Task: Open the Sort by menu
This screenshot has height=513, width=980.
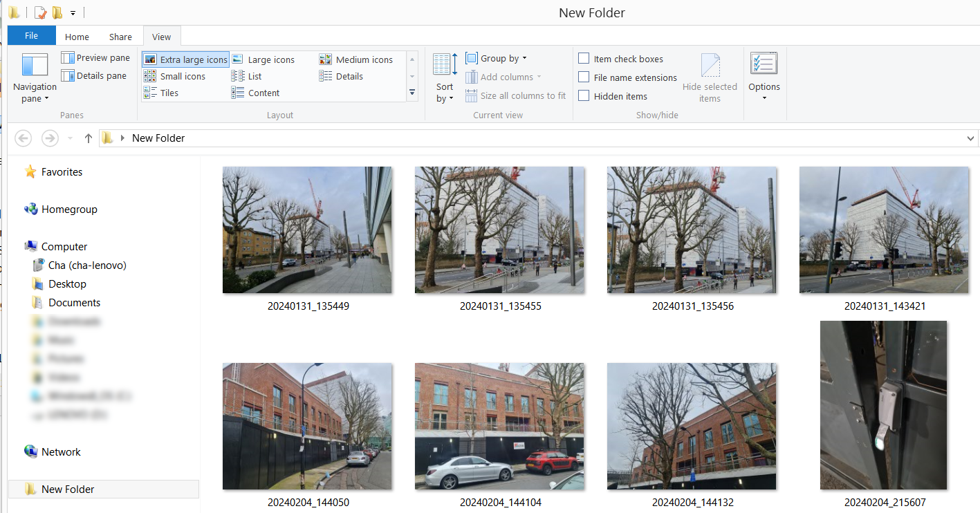Action: [x=445, y=78]
